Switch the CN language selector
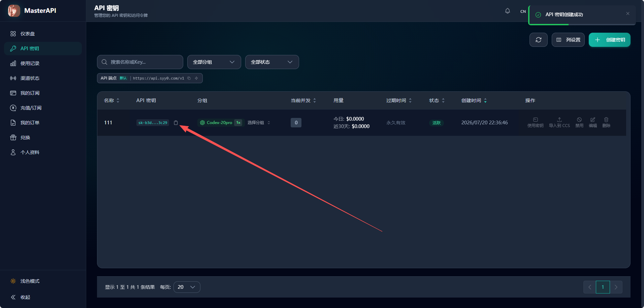The width and height of the screenshot is (644, 308). click(523, 11)
